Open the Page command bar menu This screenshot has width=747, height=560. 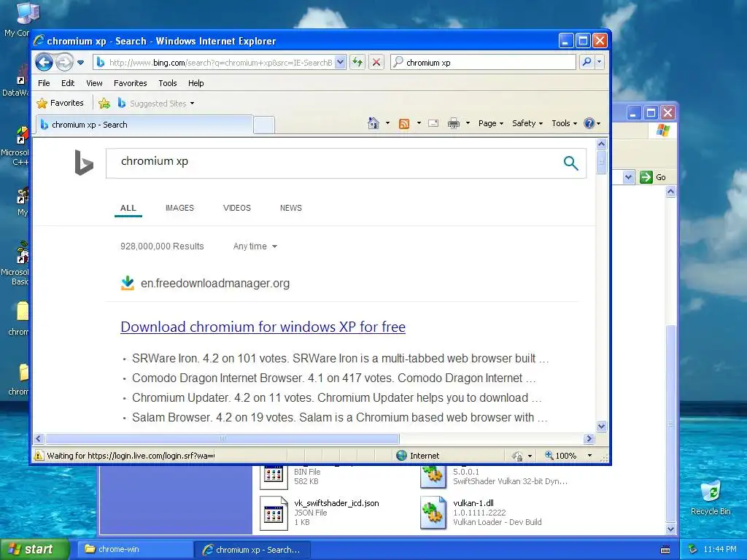click(x=491, y=123)
